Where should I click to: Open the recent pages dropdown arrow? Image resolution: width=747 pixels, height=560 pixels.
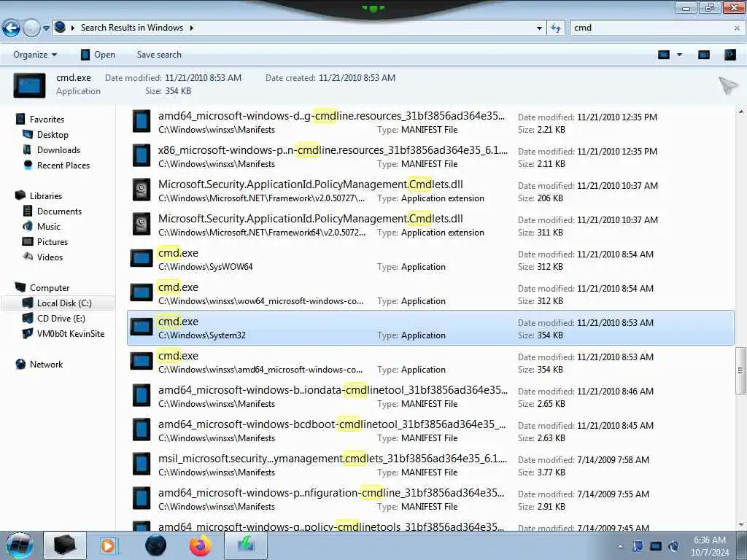tap(46, 28)
